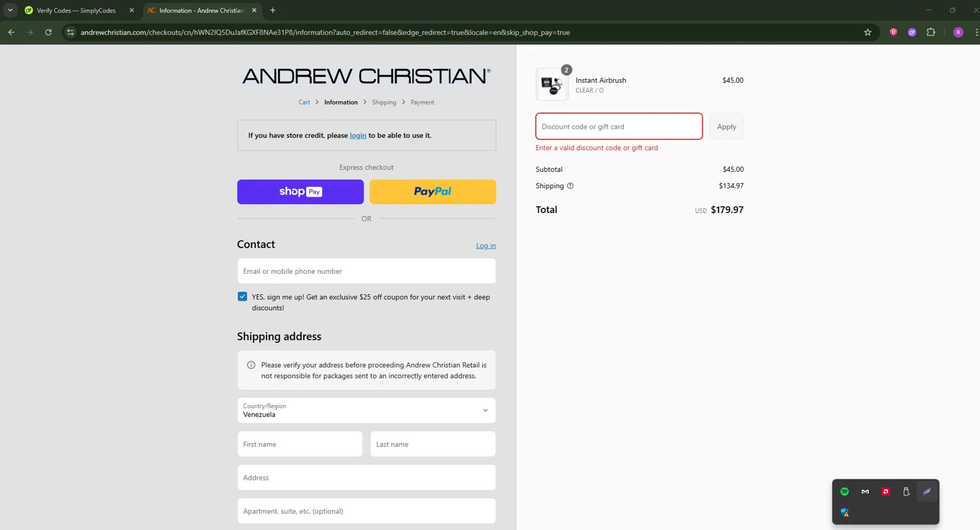Screen dimensions: 980x530
Task: Reload the checkout page
Action: [48, 32]
